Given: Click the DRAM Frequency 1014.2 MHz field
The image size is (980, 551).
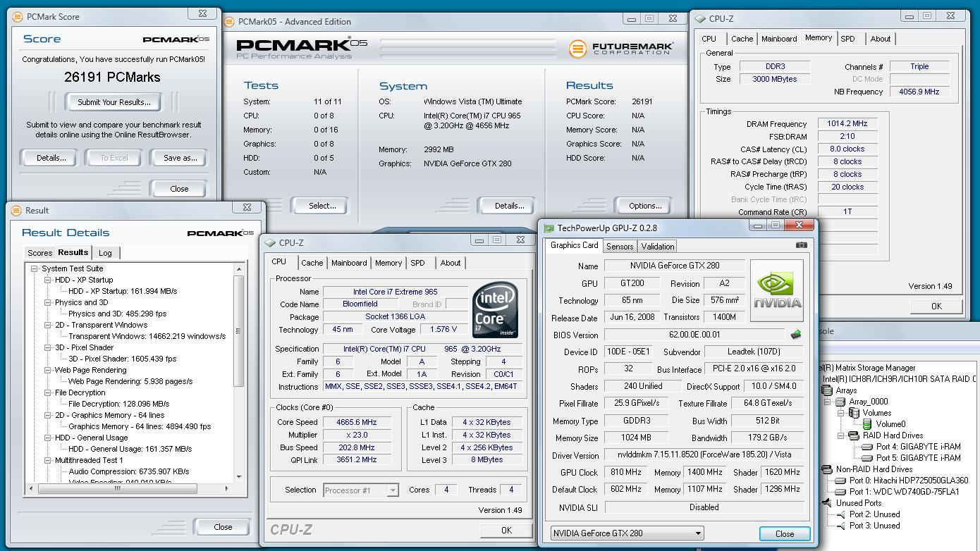Looking at the screenshot, I should coord(847,123).
